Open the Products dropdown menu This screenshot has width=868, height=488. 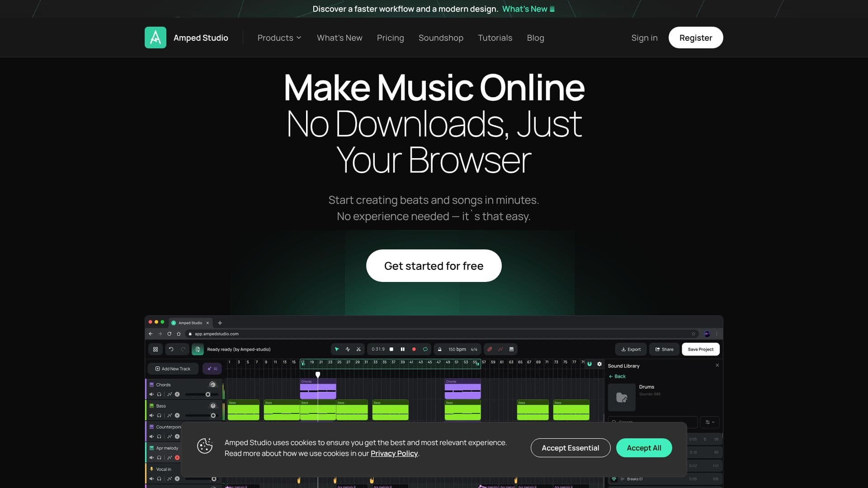coord(279,38)
